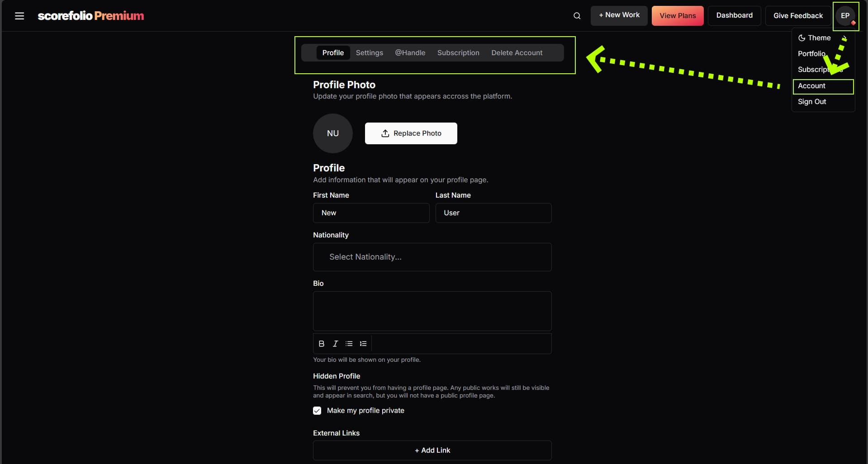Screen dimensions: 868x464
Task: Go to scorefolio Premium home logo
Action: pos(91,16)
